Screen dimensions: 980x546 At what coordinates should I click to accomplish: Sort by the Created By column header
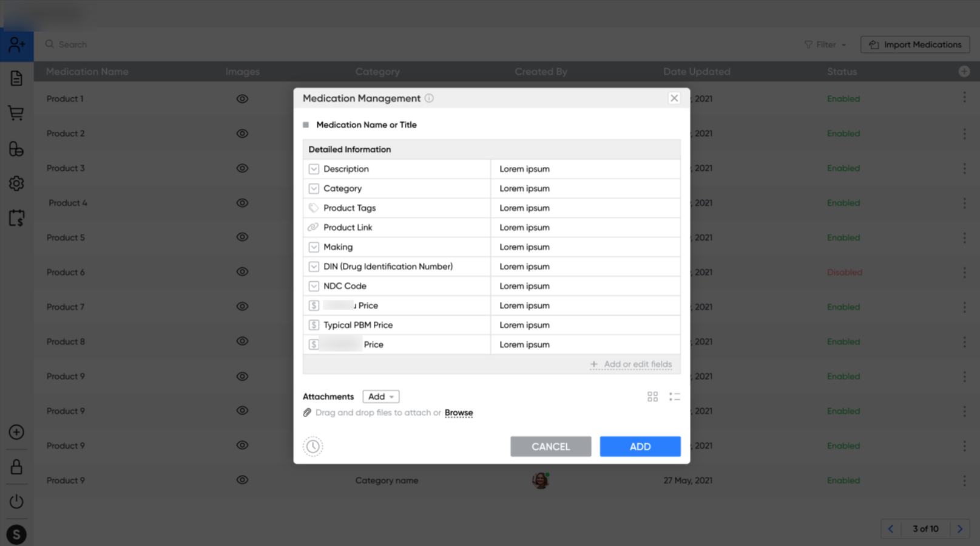(541, 72)
